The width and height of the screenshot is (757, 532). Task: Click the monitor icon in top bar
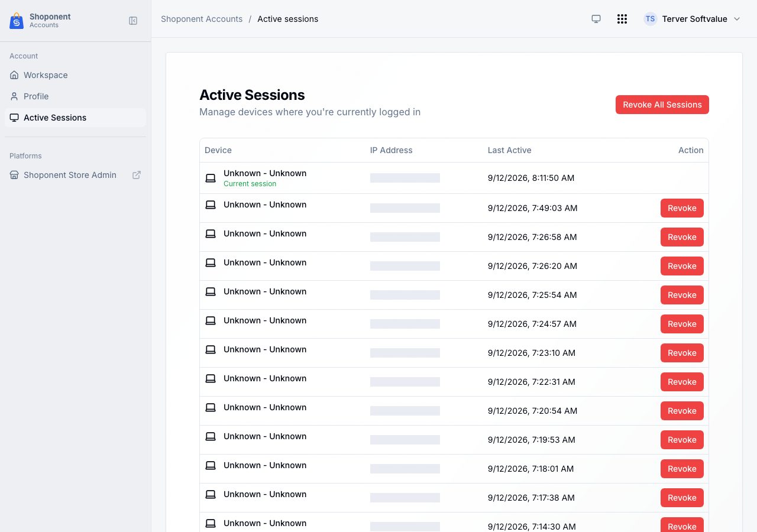596,19
